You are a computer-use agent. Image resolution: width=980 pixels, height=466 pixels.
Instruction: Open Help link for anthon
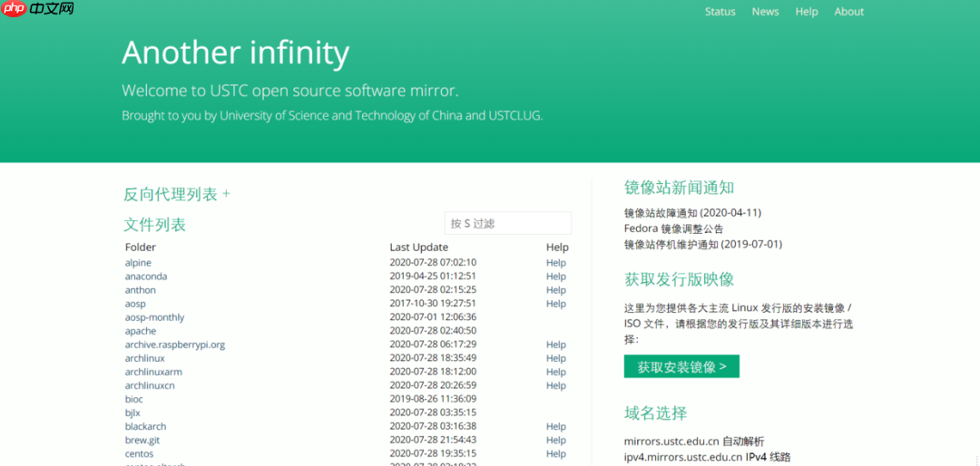pyautogui.click(x=555, y=290)
